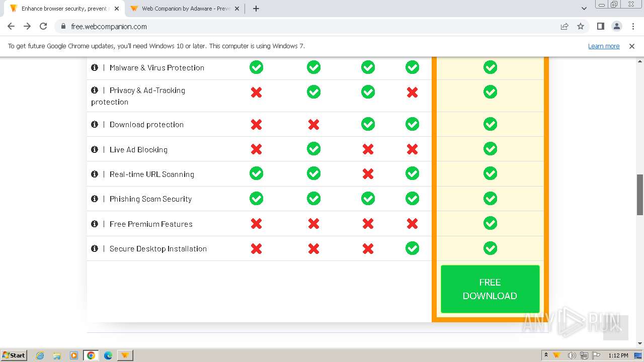Viewport: 644px width, 362px height.
Task: Click Phishing Scam Security row label
Action: coord(151,199)
